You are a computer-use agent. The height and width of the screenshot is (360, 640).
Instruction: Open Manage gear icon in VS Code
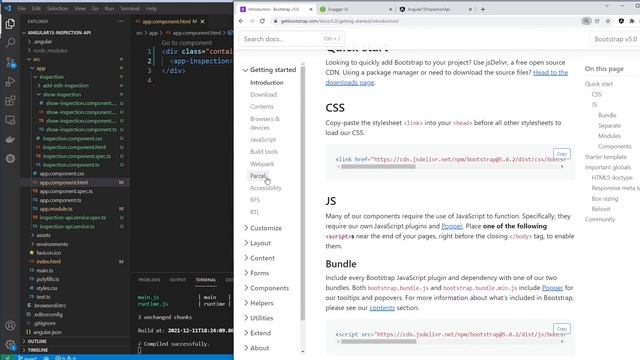pos(10,345)
